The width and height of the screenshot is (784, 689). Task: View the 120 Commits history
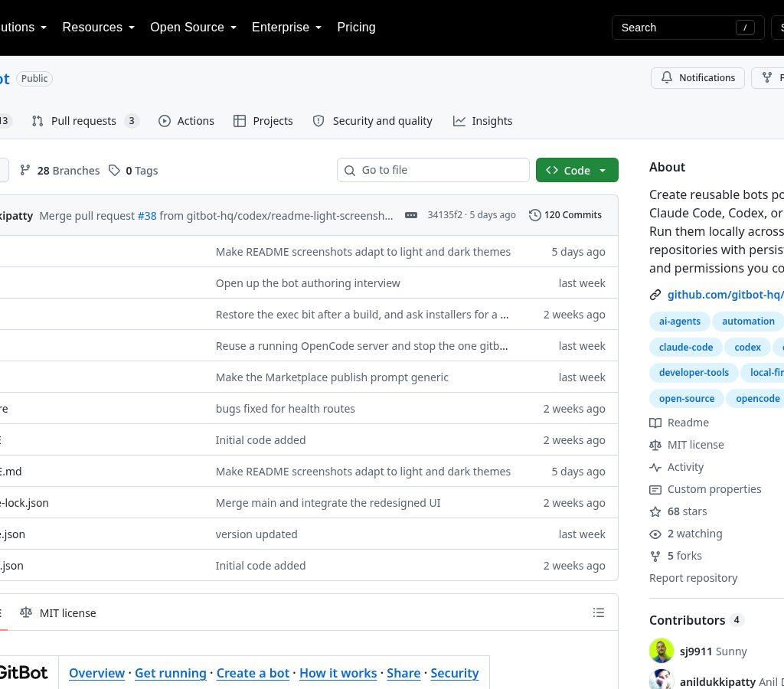(566, 215)
